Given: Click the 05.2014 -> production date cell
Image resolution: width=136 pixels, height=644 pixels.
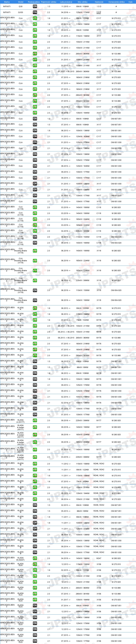Looking at the screenshot, I should click(x=66, y=588).
